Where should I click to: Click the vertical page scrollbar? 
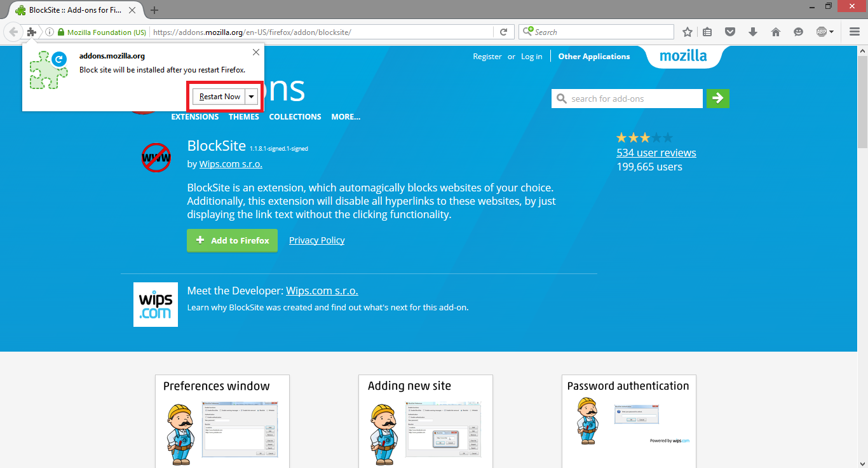click(x=863, y=102)
